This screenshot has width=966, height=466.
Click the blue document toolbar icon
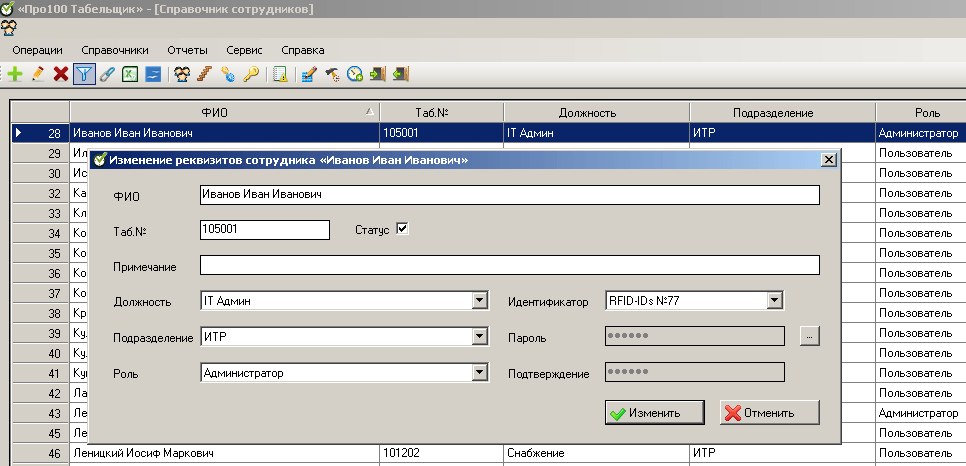point(153,75)
